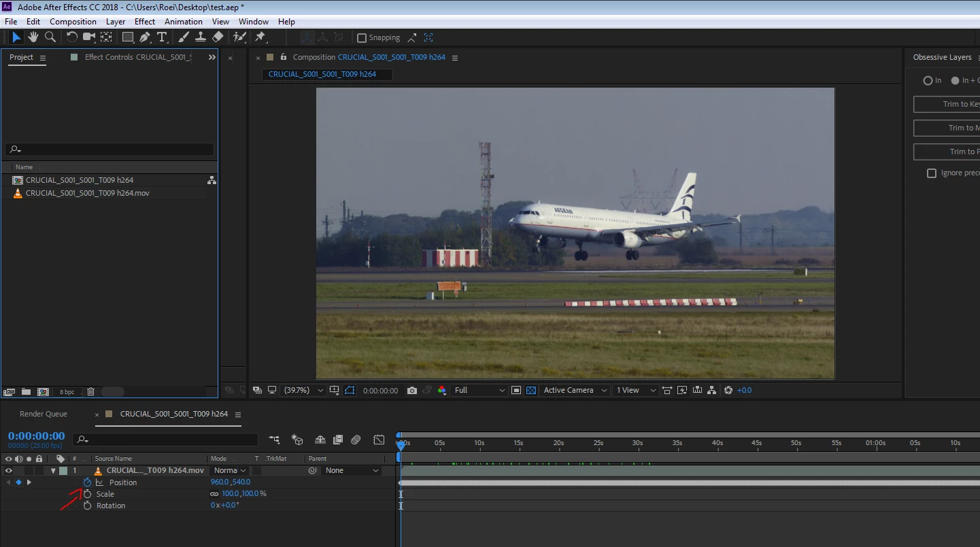Click the Composition Mini-Flowchart icon in timeline

274,440
